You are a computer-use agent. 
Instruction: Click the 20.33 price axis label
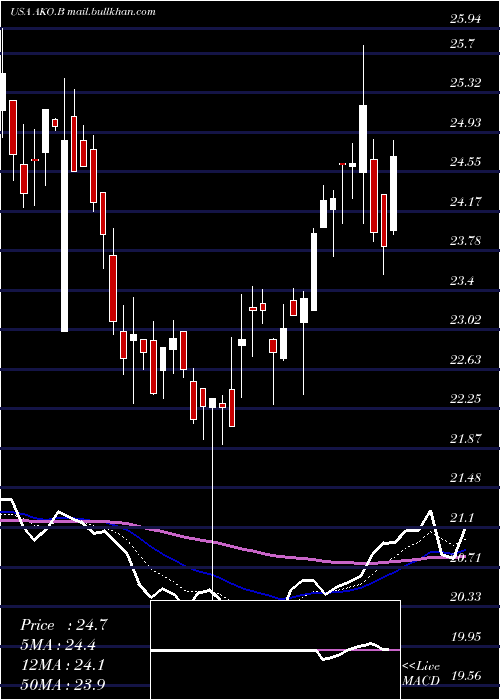[x=466, y=597]
